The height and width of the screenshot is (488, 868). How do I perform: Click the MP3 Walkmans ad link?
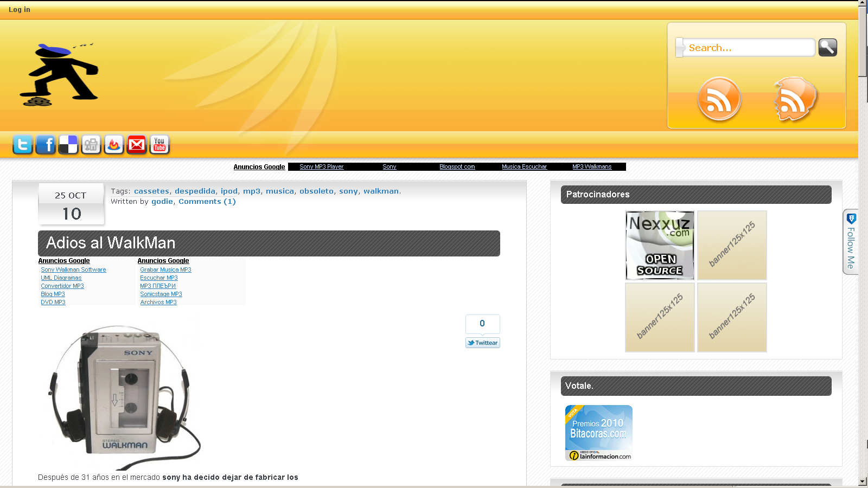tap(592, 167)
